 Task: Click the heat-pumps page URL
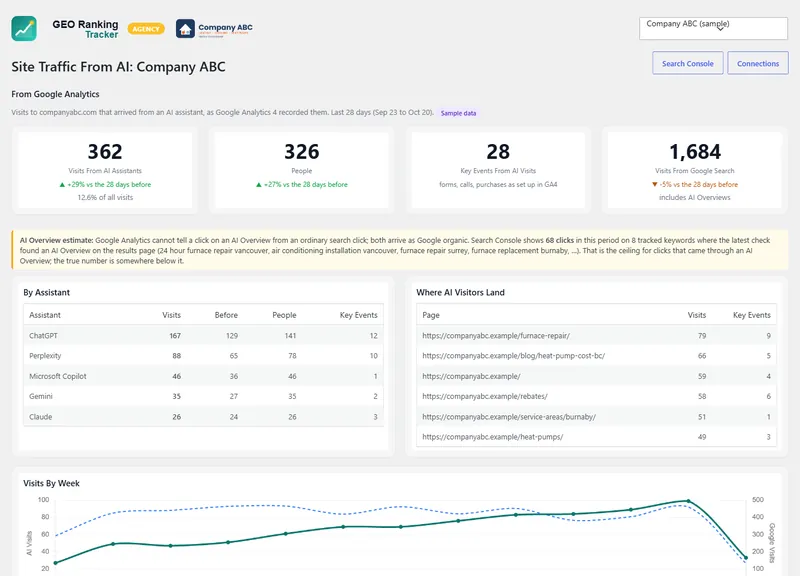coord(492,437)
